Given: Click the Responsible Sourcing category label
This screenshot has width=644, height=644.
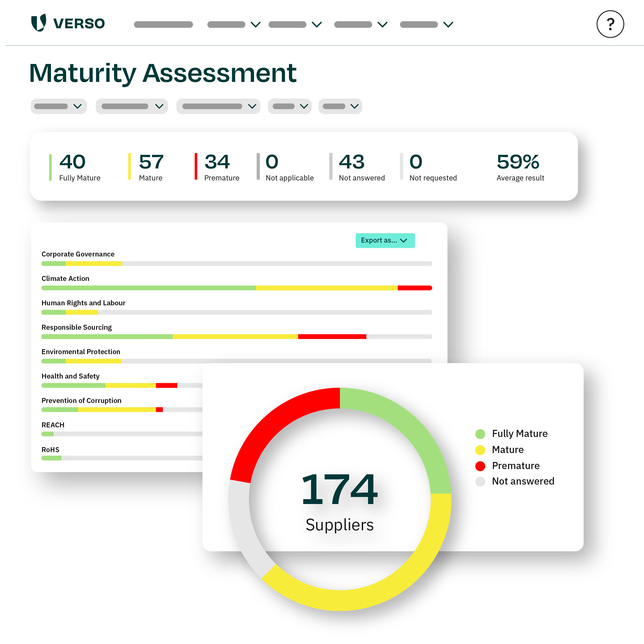Looking at the screenshot, I should click(x=76, y=327).
